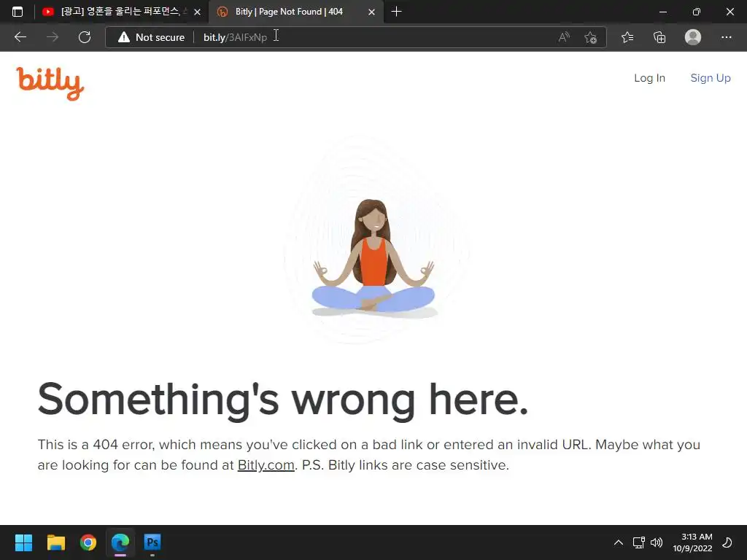Open the volume control
Screen dimensions: 747x560
coord(657,542)
